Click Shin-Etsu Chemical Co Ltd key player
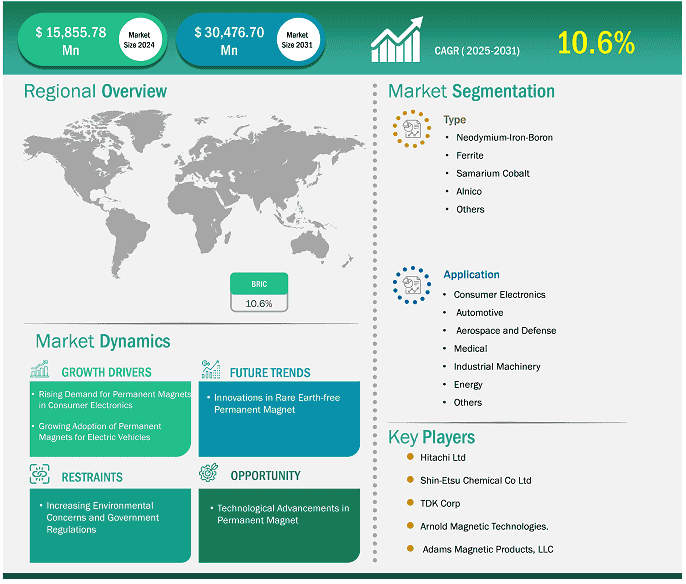 tap(476, 480)
